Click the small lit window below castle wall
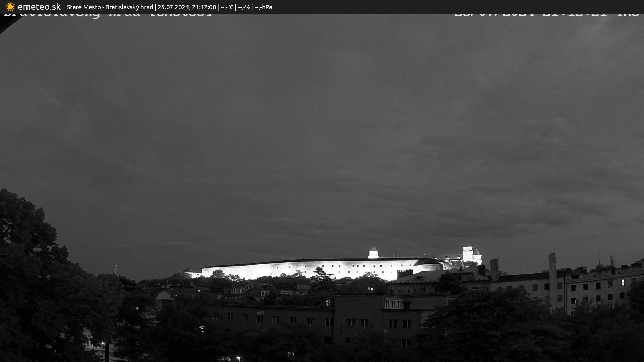644x362 pixels. [370, 289]
